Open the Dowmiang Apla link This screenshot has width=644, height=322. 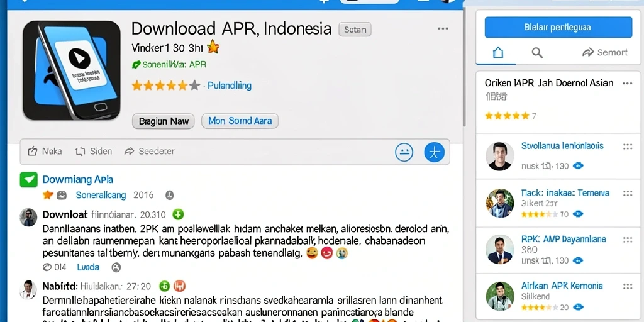[77, 179]
